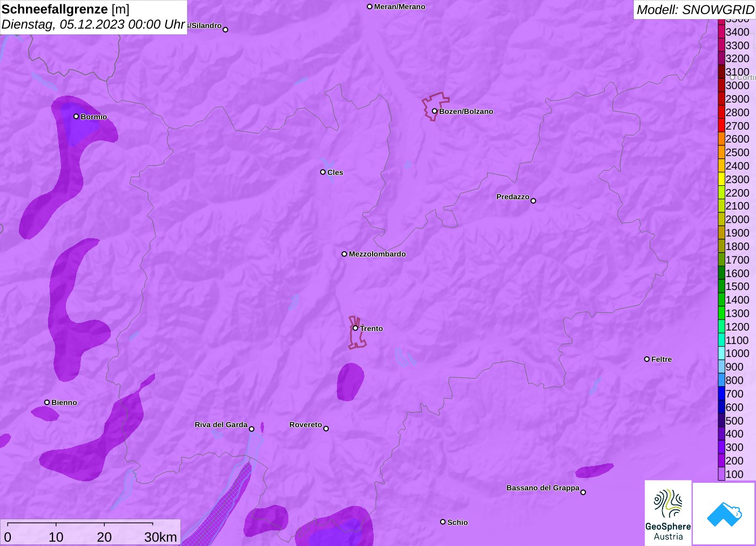The height and width of the screenshot is (546, 756).
Task: Click the Mezzolombardo label text
Action: 377,254
